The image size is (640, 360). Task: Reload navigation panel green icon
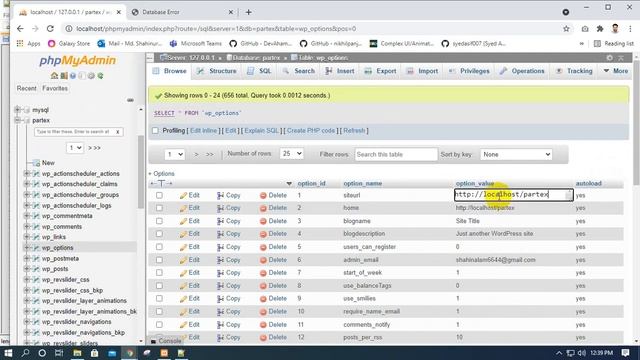(x=100, y=76)
